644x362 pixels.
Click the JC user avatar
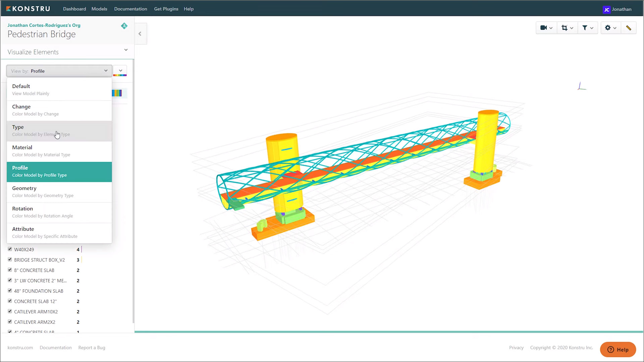(606, 9)
